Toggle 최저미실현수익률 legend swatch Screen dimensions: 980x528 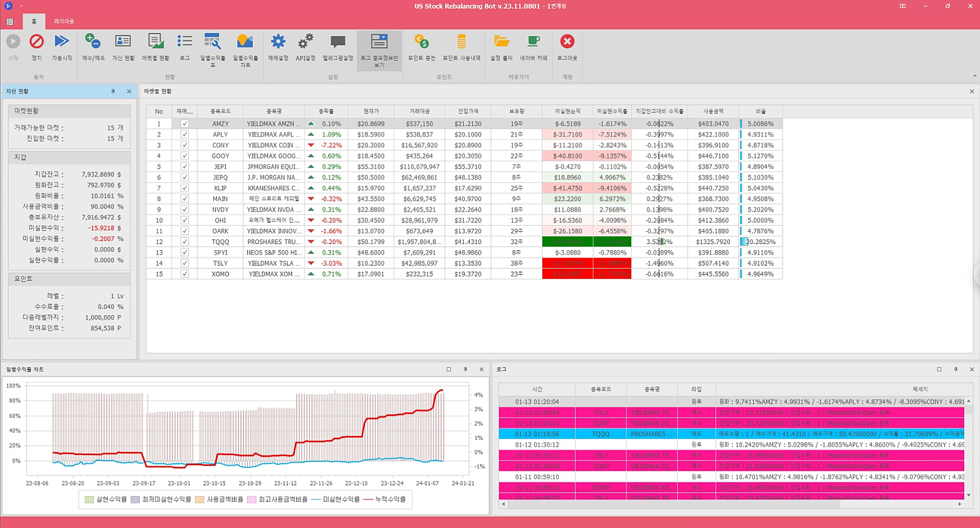pyautogui.click(x=135, y=499)
